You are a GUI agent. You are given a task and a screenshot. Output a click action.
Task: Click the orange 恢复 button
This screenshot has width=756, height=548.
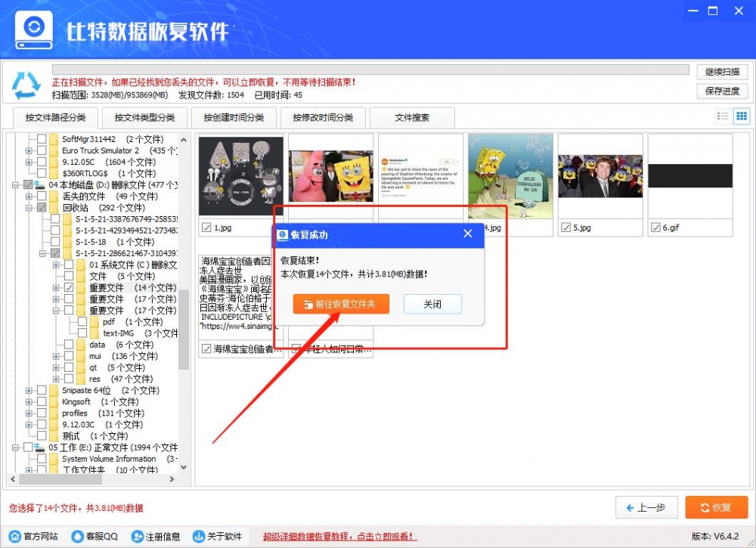(x=717, y=507)
